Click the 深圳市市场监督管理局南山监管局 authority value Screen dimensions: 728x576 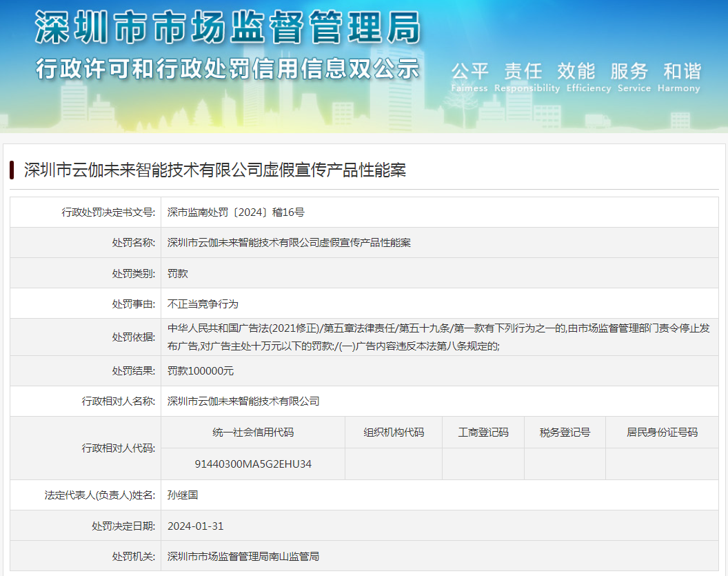pyautogui.click(x=243, y=557)
